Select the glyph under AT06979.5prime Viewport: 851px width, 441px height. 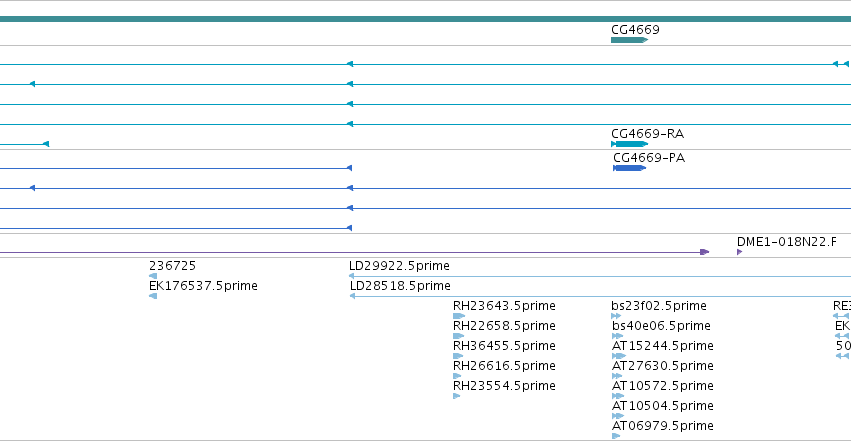[616, 436]
